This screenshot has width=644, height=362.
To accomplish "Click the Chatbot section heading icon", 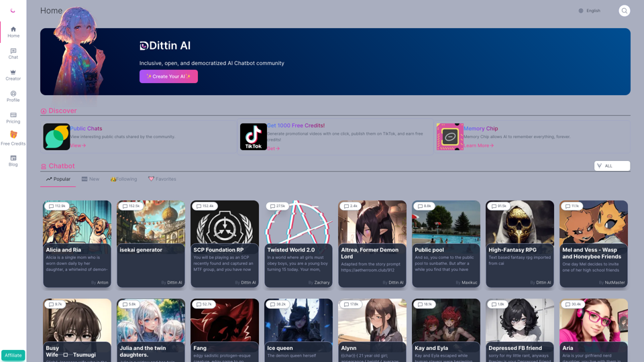I will coord(44,166).
